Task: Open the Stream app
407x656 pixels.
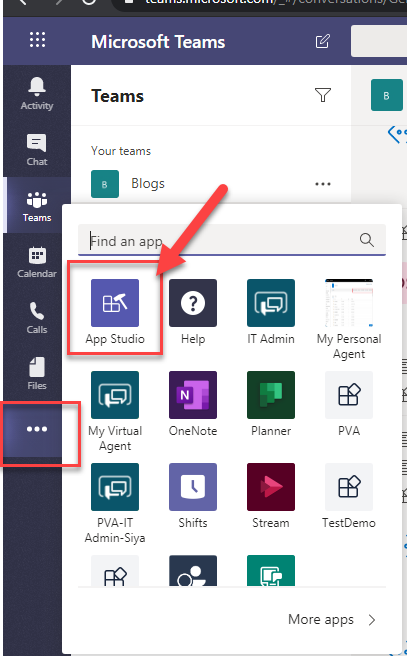Action: pyautogui.click(x=271, y=496)
